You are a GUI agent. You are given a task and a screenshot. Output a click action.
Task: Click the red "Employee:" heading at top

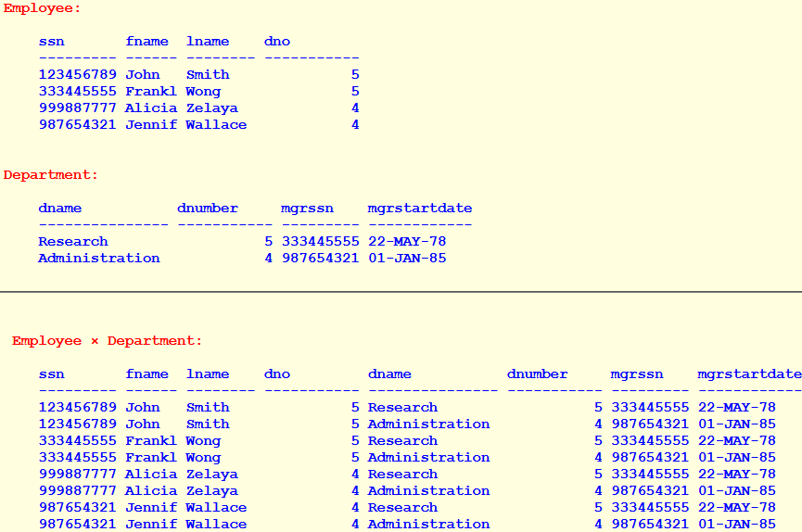tap(42, 8)
